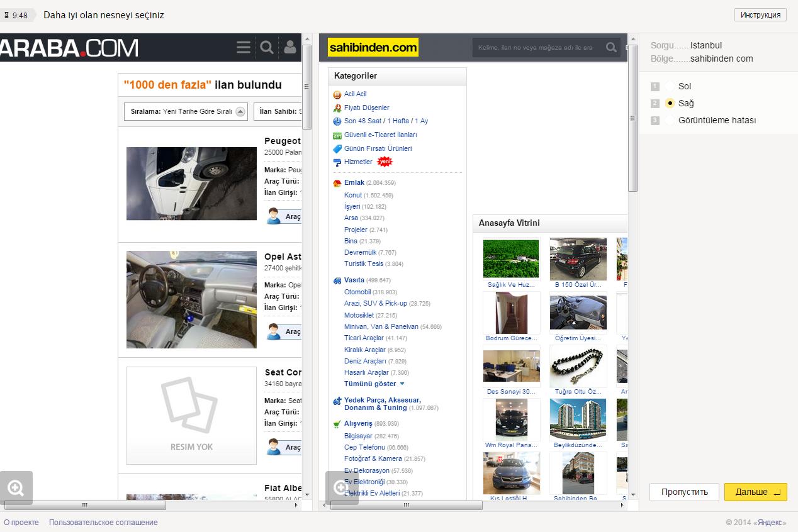This screenshot has width=798, height=532.
Task: Open the Motosiklet category link
Action: pos(359,315)
